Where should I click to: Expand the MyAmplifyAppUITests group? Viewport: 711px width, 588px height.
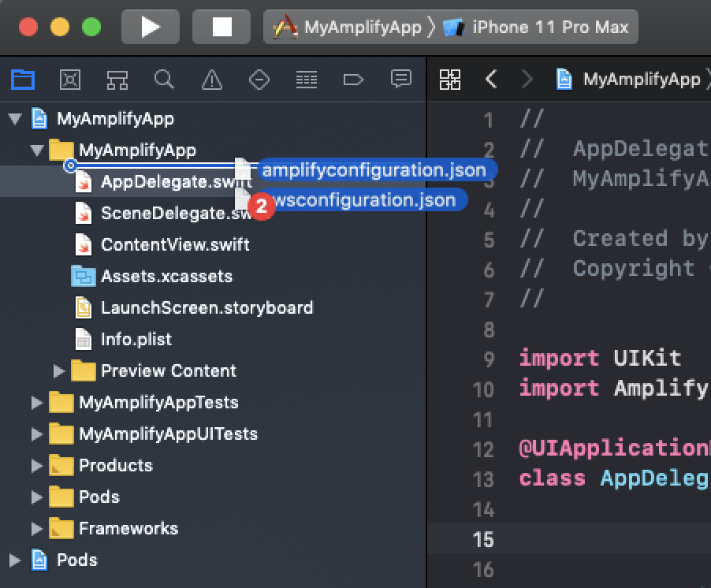[x=37, y=434]
